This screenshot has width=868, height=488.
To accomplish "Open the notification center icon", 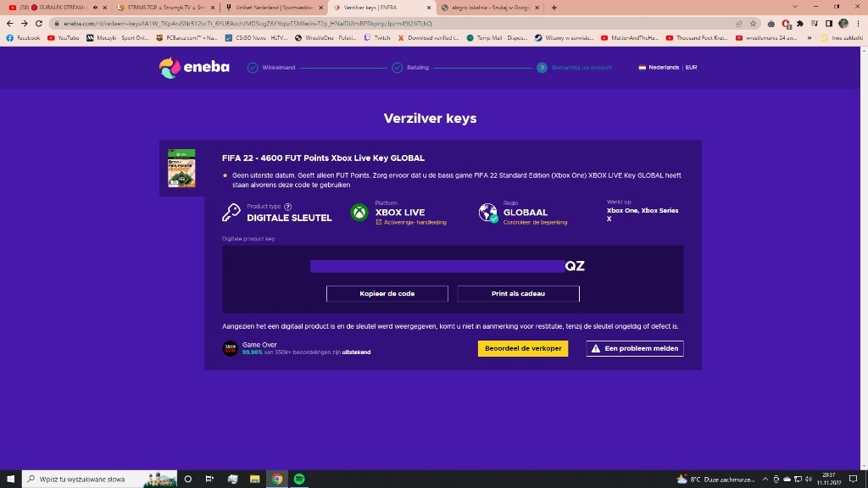I will click(853, 480).
